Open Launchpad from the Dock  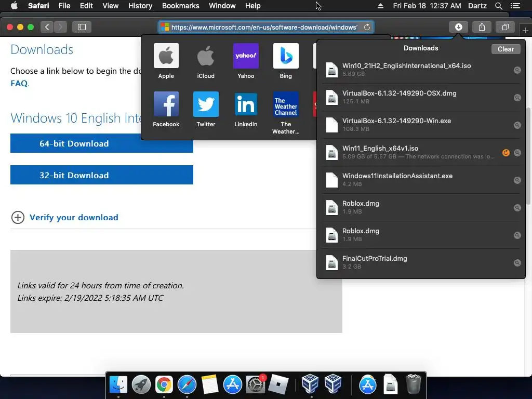[141, 384]
